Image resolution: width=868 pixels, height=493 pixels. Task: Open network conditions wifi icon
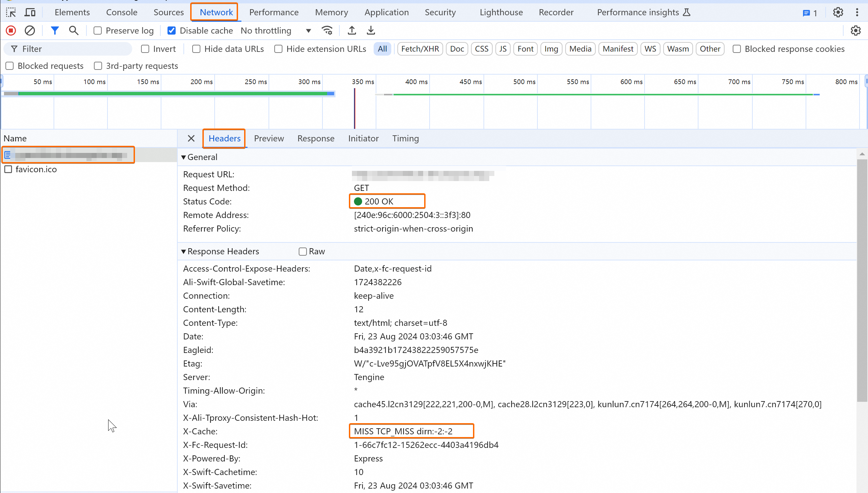(327, 31)
